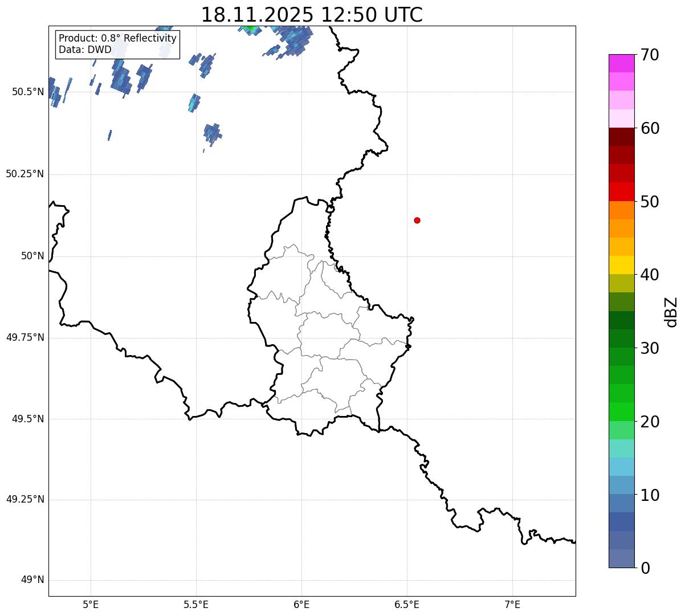Click the plot title 18.11.2025 12:50 UTC
685x616 pixels.
click(312, 15)
